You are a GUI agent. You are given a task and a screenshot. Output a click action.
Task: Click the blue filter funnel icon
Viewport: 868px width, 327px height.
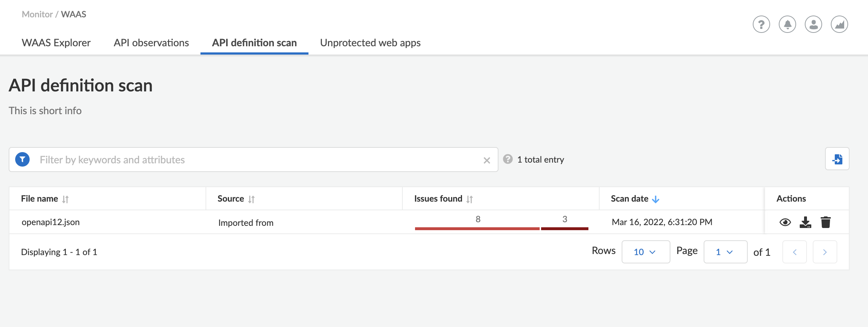click(22, 159)
